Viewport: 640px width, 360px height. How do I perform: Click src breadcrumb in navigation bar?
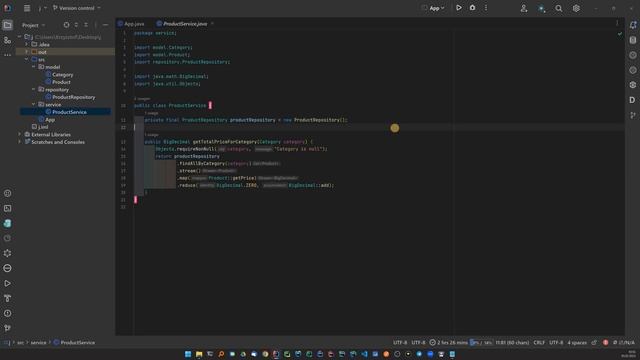click(20, 342)
